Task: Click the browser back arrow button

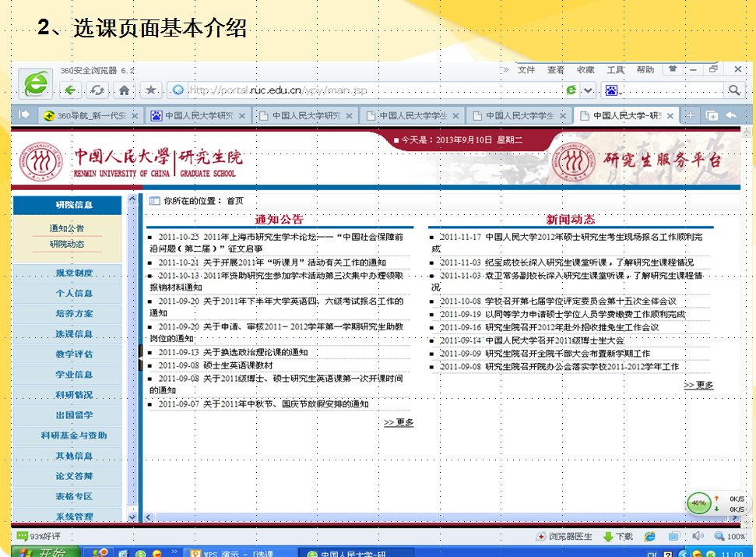Action: coord(71,90)
